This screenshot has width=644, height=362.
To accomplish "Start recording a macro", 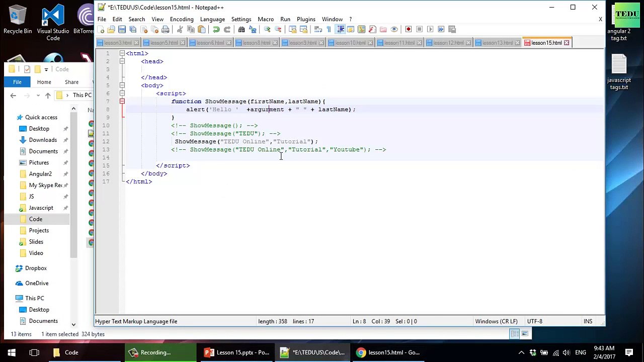I will (x=409, y=30).
